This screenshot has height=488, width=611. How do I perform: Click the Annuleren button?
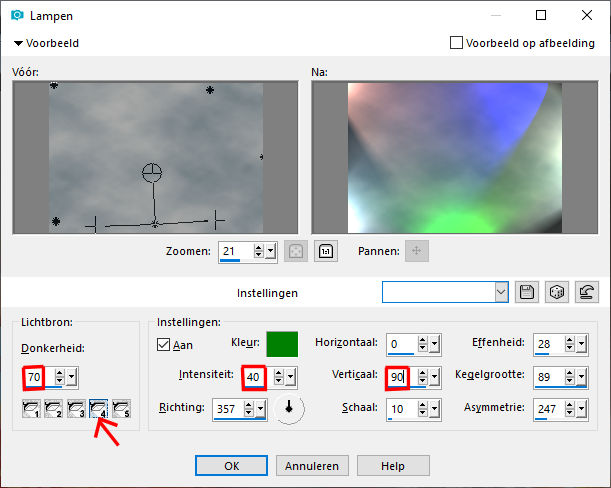click(312, 466)
